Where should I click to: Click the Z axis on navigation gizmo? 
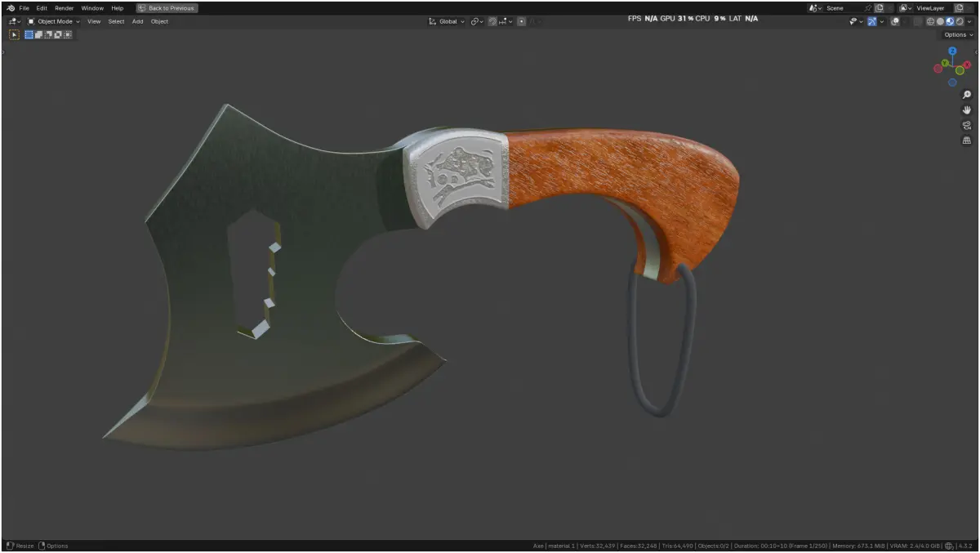click(x=952, y=51)
